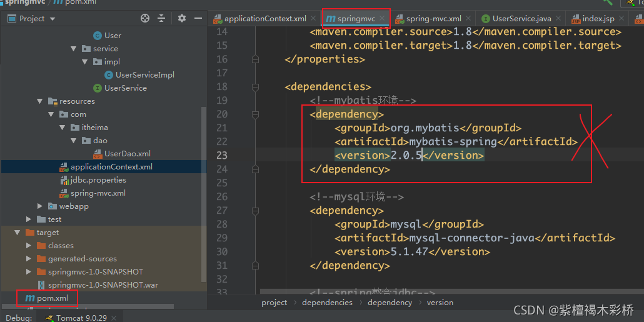The width and height of the screenshot is (644, 322).
Task: Expand the webapp folder
Action: point(40,206)
